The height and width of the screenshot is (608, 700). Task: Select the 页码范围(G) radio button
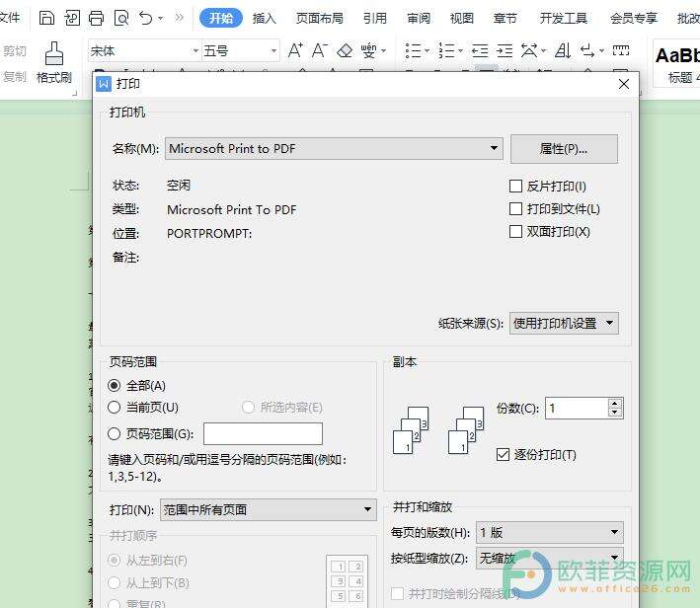(x=115, y=433)
